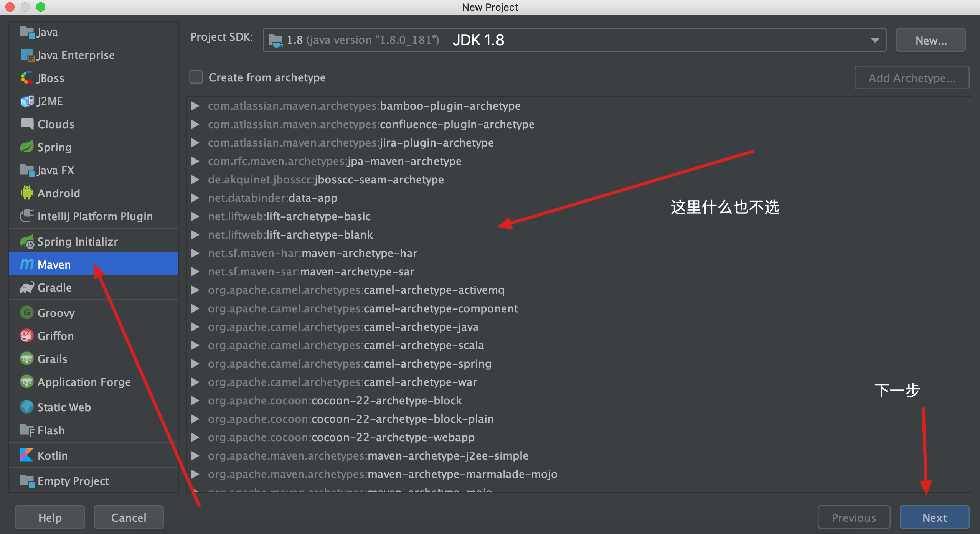The width and height of the screenshot is (980, 534).
Task: Click the Add Archetype... button
Action: click(x=912, y=78)
